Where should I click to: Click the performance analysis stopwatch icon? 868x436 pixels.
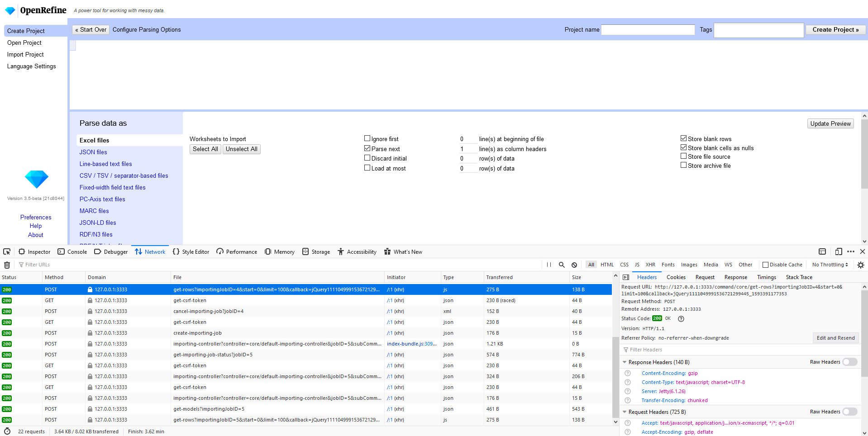tap(7, 431)
